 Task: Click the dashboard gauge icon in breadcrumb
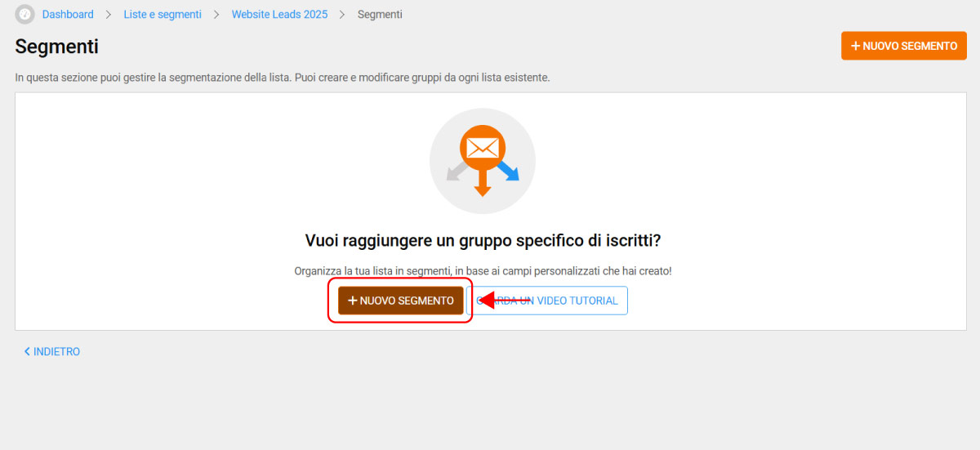coord(25,15)
